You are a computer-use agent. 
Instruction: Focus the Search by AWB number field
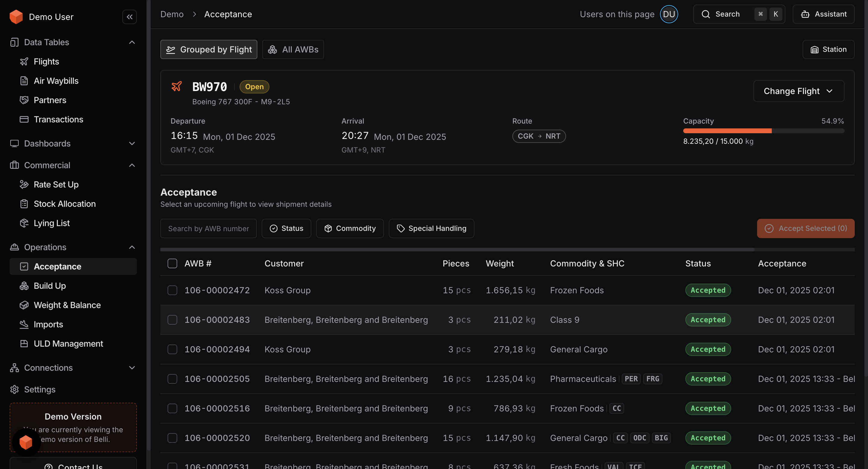tap(208, 228)
